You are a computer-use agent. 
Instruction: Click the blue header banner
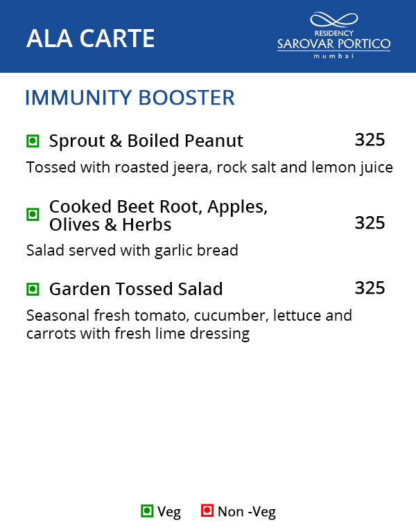[x=208, y=14]
